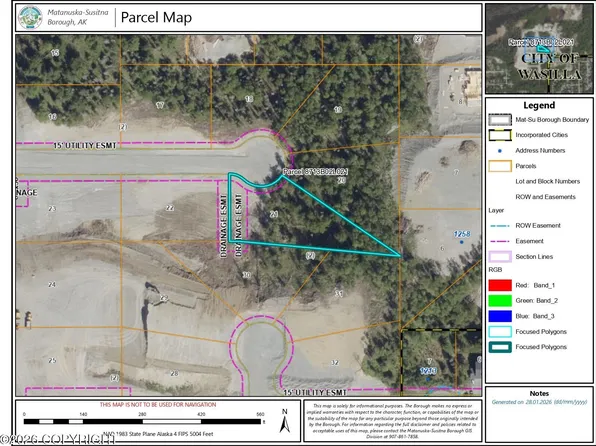Image resolution: width=596 pixels, height=446 pixels.
Task: Click lot number 20 on the map
Action: 341,180
